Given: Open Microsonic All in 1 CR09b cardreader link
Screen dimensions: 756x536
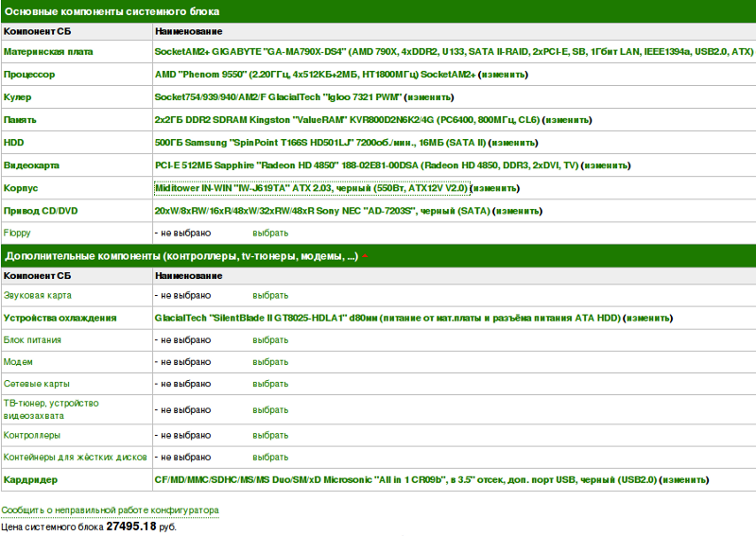Looking at the screenshot, I should click(x=405, y=480).
